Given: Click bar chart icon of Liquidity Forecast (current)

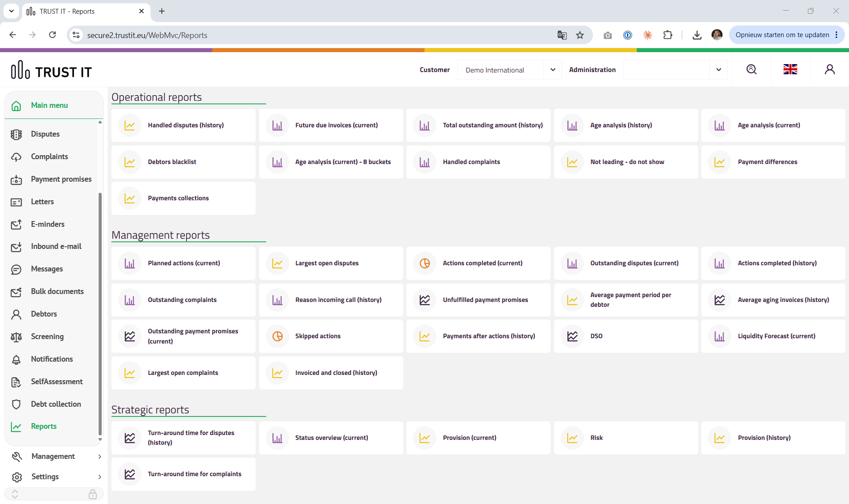Looking at the screenshot, I should tap(719, 336).
